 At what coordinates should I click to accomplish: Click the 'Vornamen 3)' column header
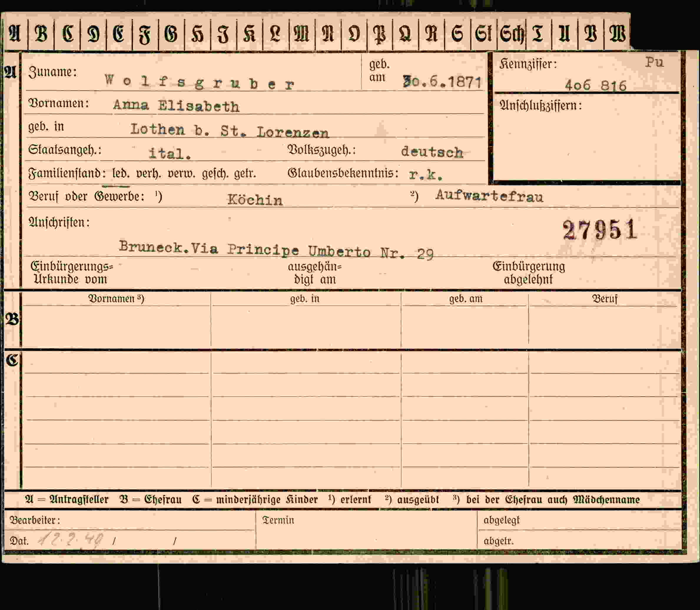[x=116, y=299]
